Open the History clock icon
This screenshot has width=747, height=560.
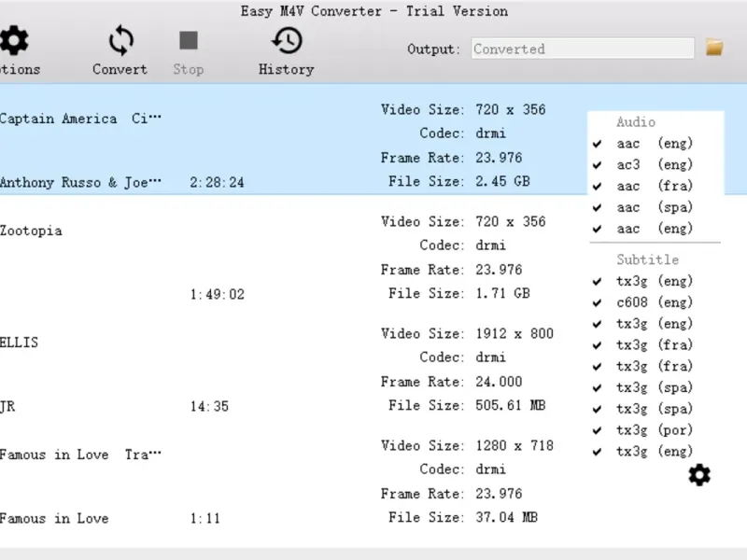pyautogui.click(x=287, y=40)
